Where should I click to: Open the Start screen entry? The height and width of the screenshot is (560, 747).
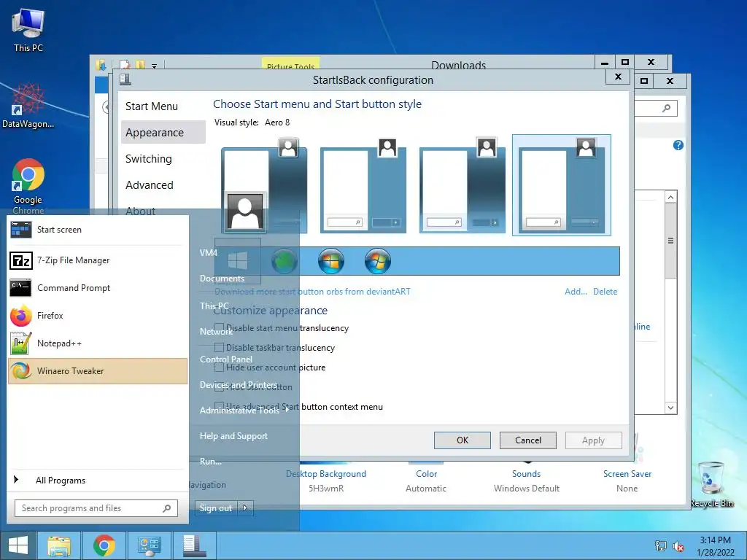pyautogui.click(x=98, y=230)
